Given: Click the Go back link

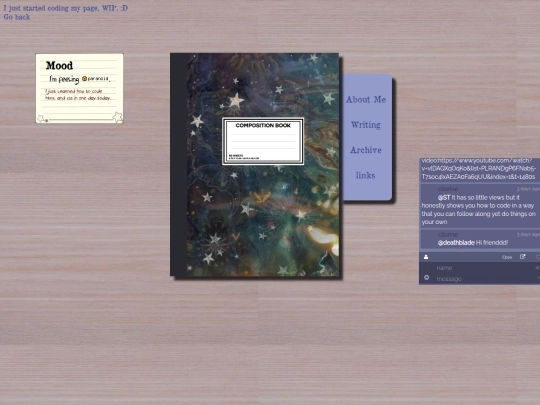Looking at the screenshot, I should coord(17,17).
